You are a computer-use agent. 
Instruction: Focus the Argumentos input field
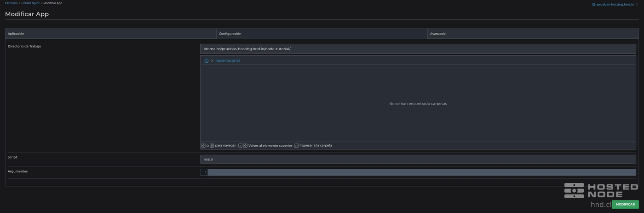pyautogui.click(x=422, y=172)
